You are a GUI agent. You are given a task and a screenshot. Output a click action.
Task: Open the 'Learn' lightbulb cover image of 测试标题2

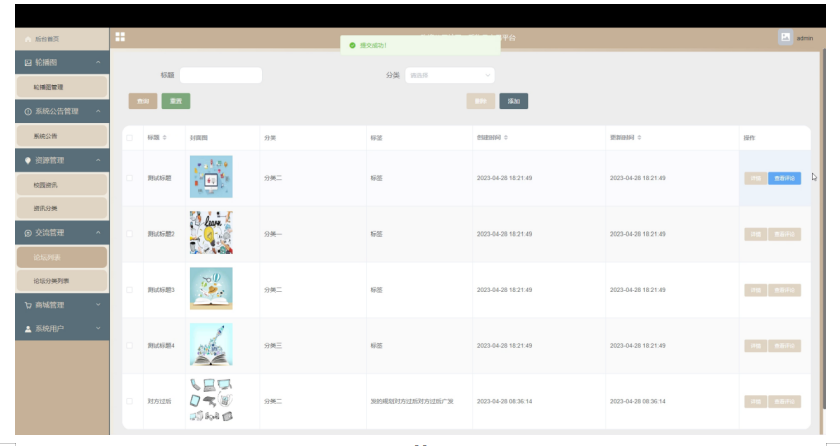pyautogui.click(x=211, y=233)
